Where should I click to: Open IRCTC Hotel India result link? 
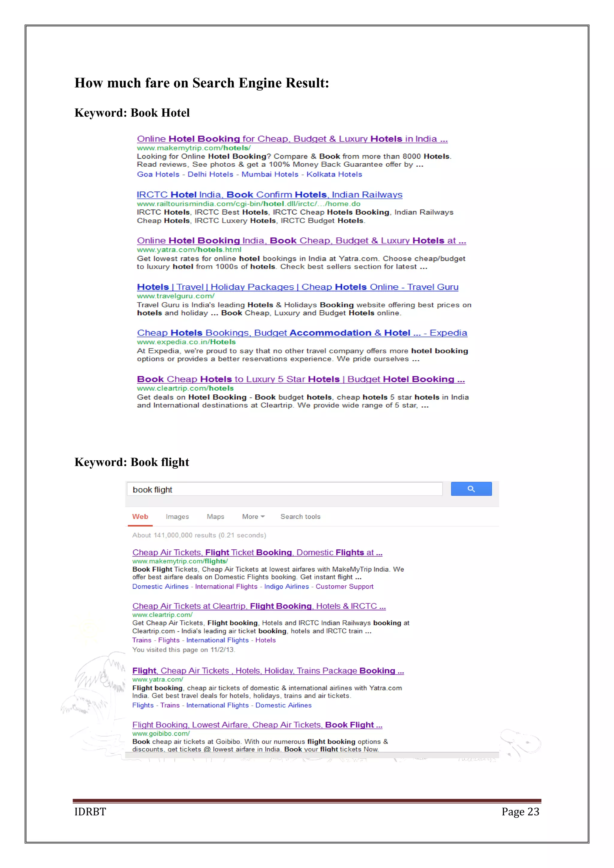270,195
